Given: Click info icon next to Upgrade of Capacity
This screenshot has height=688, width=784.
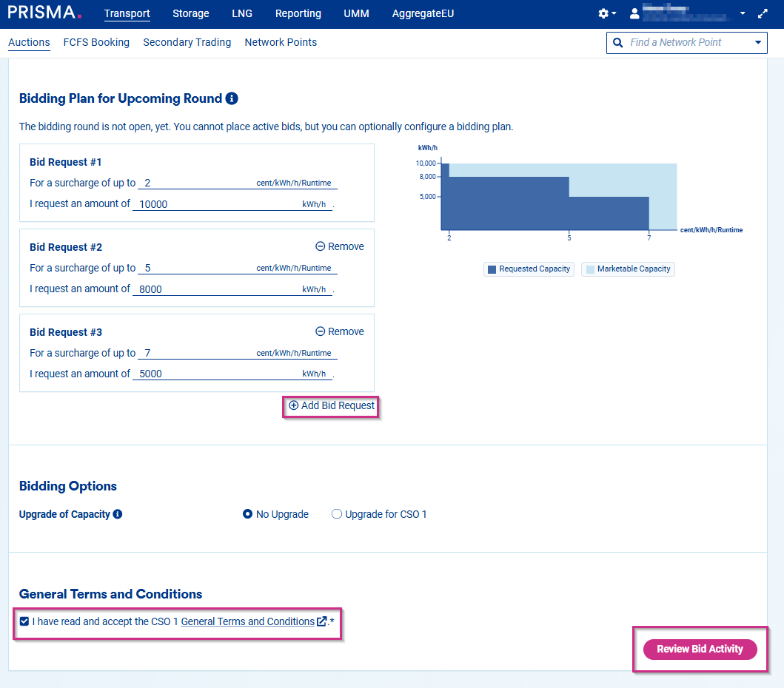Looking at the screenshot, I should point(118,514).
